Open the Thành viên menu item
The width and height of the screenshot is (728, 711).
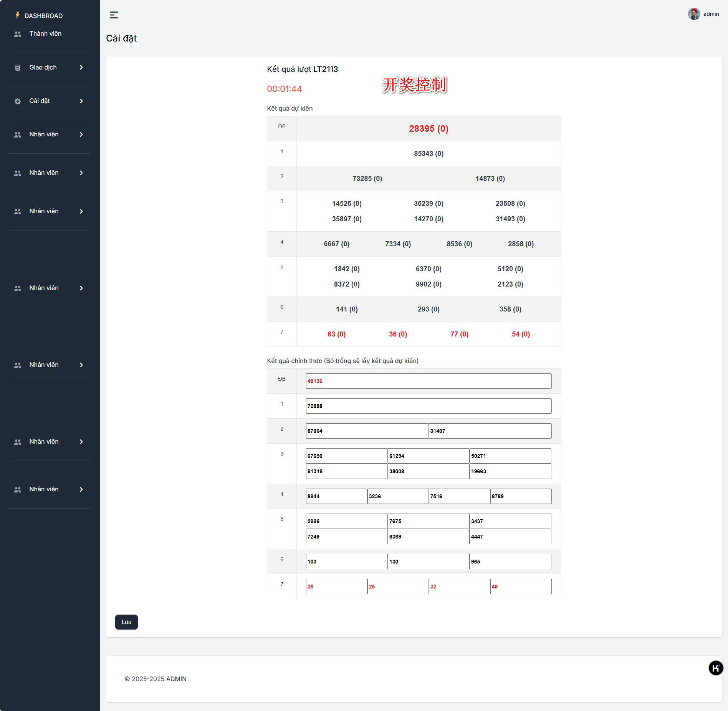coord(45,34)
